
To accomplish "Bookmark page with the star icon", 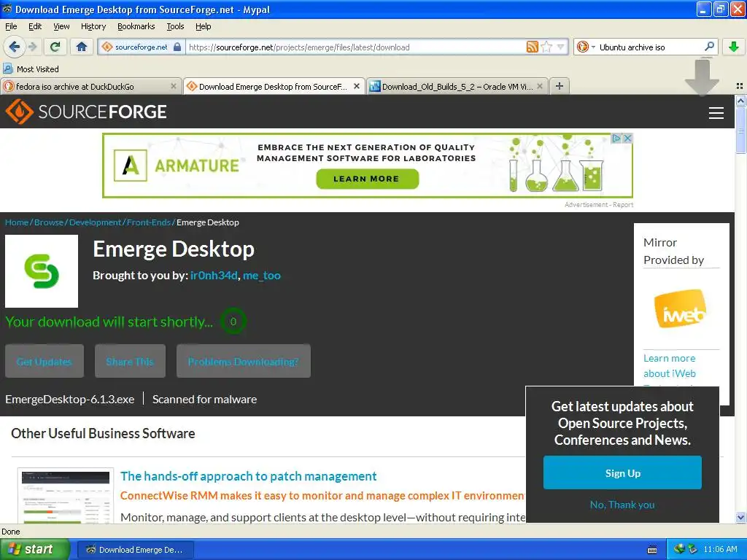I will pos(546,47).
